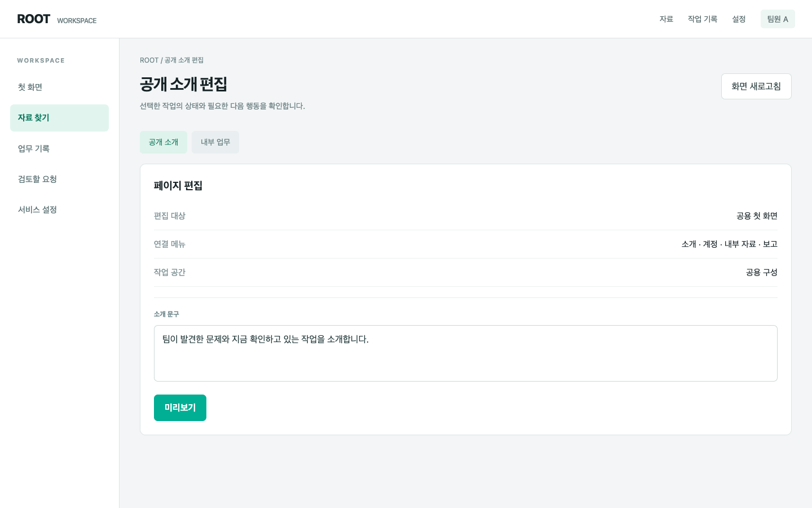Select 자료 찾기 in the sidebar

[59, 118]
